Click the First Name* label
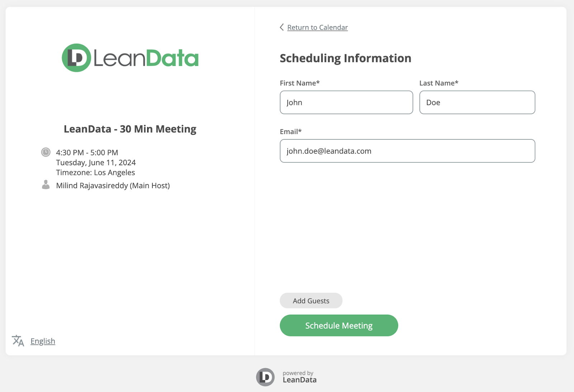574x392 pixels. [300, 83]
